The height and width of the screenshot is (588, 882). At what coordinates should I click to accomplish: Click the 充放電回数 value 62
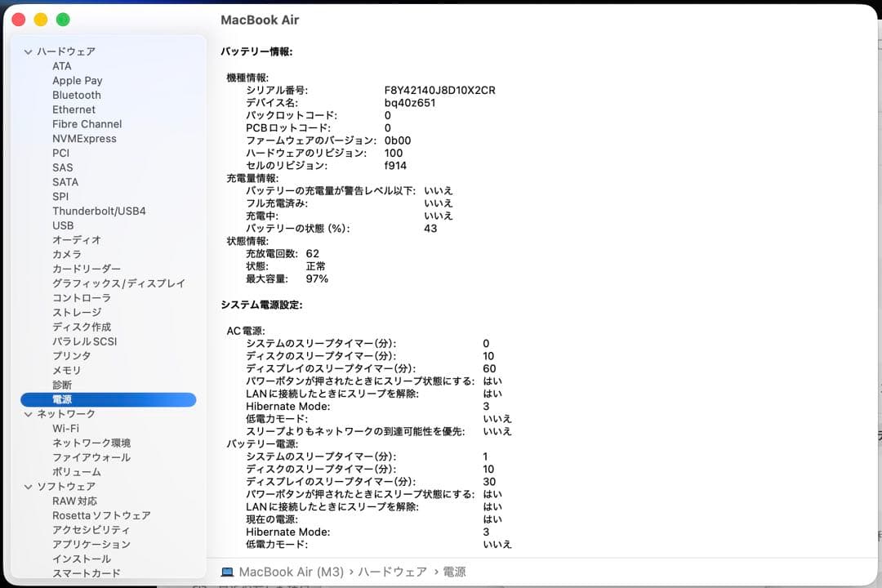pyautogui.click(x=312, y=254)
